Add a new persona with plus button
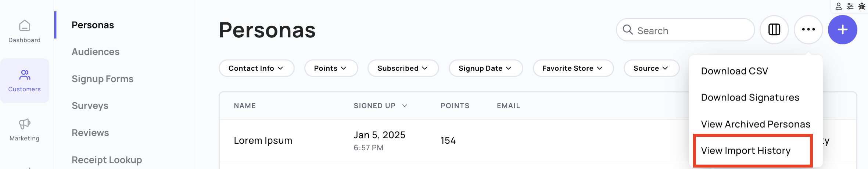Image resolution: width=868 pixels, height=169 pixels. click(843, 30)
